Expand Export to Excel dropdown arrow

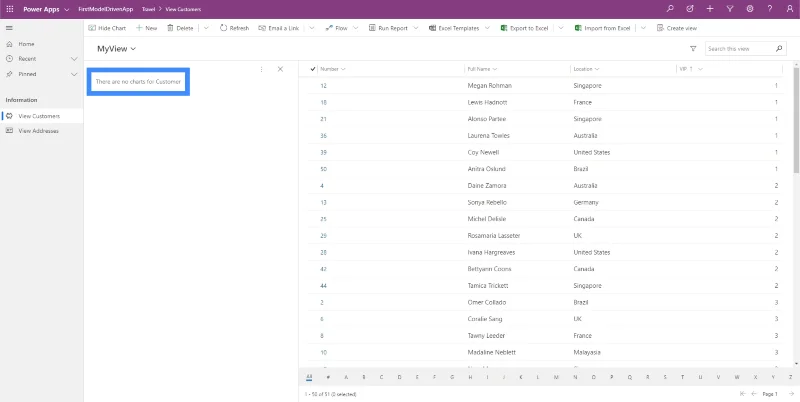[x=561, y=28]
